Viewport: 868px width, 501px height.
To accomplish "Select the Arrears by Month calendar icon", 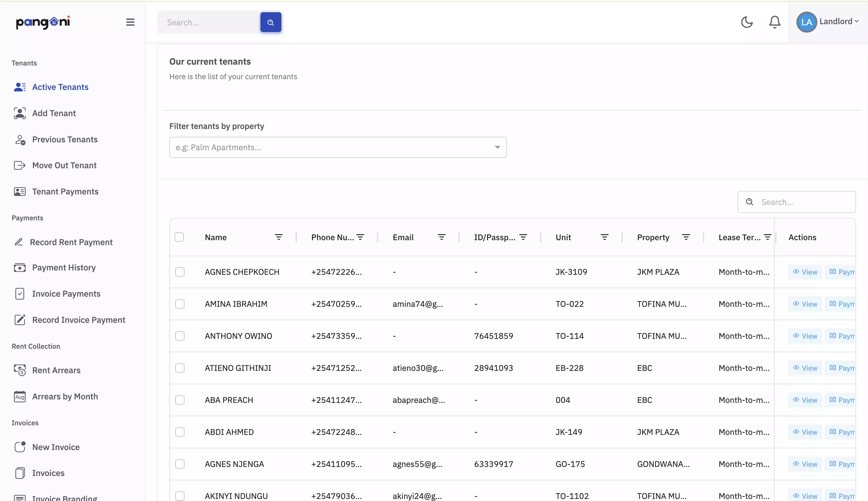I will click(x=19, y=396).
